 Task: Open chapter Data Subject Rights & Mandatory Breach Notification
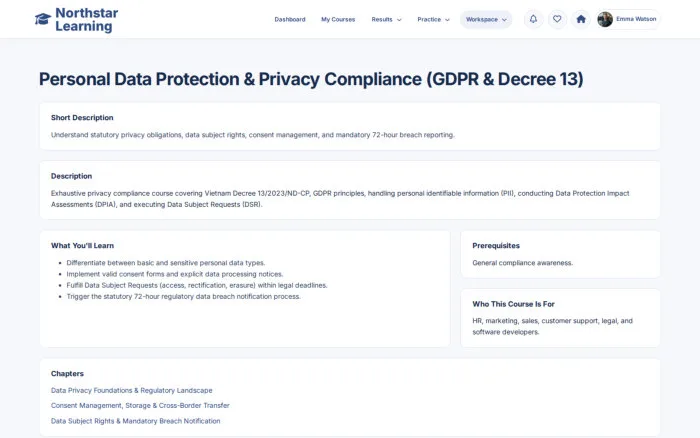click(135, 421)
